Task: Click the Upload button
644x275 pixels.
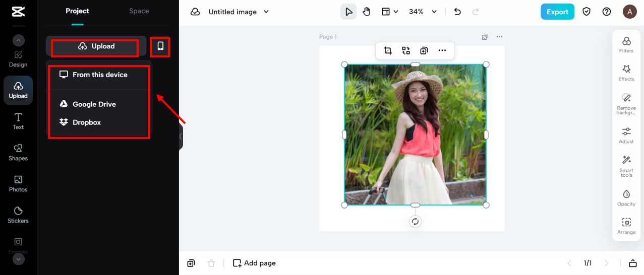Action: (96, 46)
